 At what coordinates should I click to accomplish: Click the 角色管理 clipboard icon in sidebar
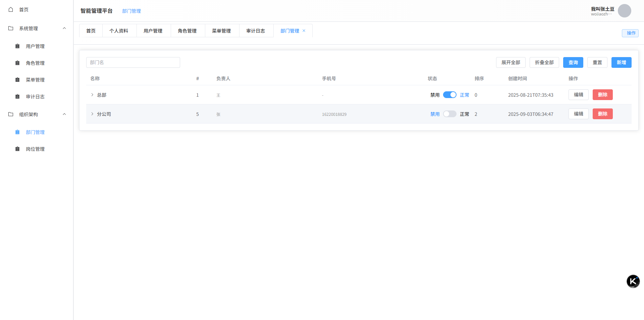(x=17, y=63)
